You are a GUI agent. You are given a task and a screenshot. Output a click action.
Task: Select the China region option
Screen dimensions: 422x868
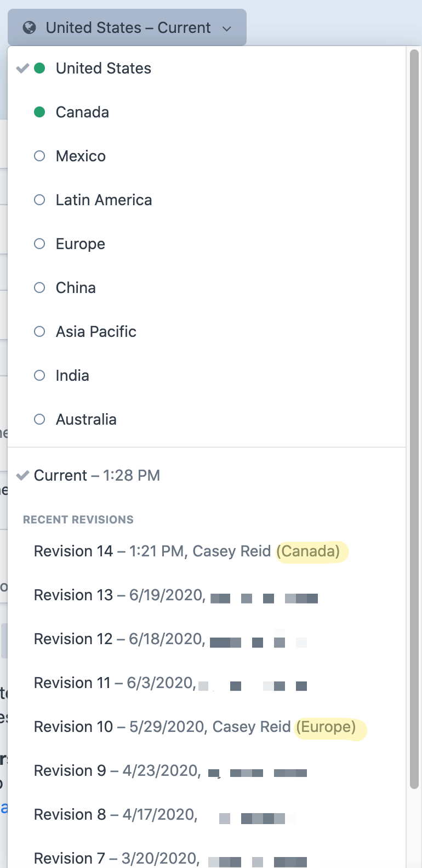pyautogui.click(x=76, y=288)
